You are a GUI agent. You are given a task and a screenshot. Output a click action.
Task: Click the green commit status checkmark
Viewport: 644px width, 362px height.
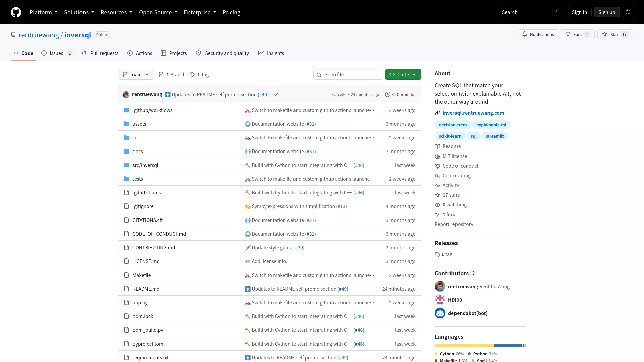coord(276,95)
